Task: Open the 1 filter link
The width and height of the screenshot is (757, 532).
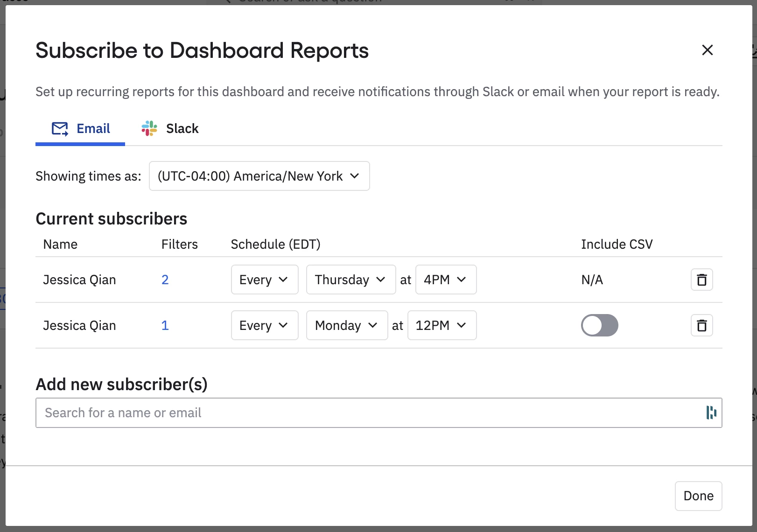Action: [165, 325]
